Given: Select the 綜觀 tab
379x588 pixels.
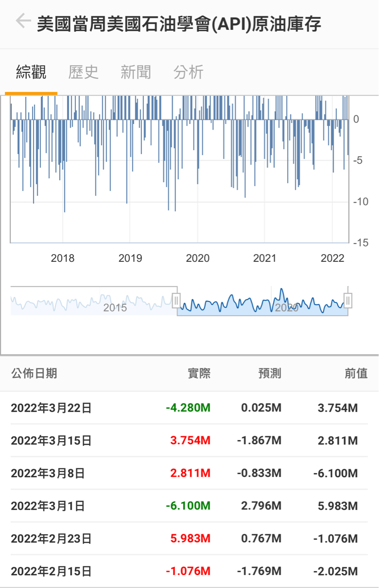Looking at the screenshot, I should point(31,72).
